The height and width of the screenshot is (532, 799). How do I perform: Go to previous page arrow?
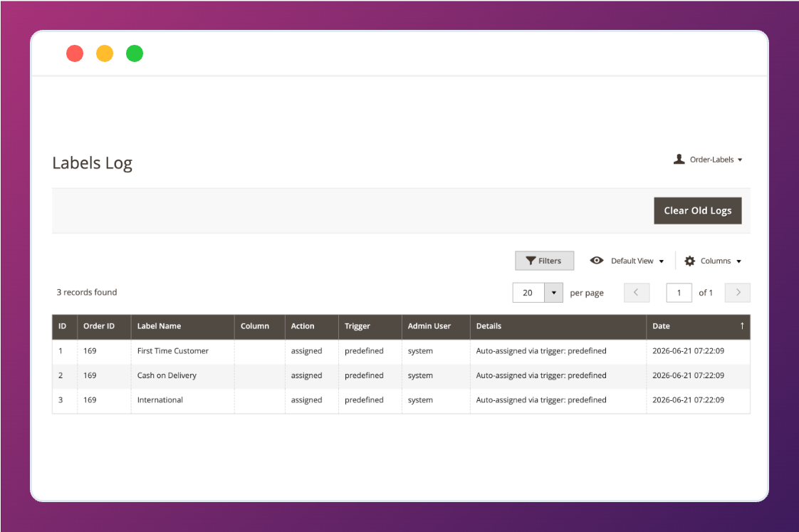[x=637, y=293]
